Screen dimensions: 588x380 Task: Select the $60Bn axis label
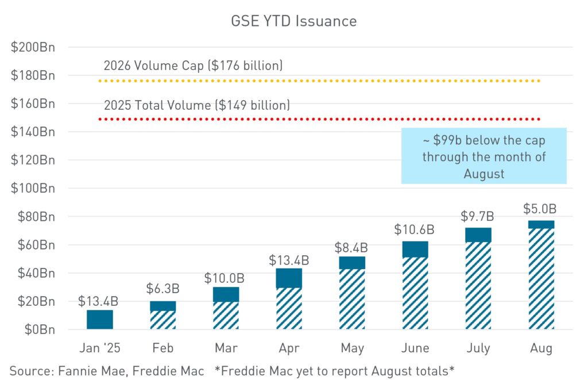tap(36, 245)
